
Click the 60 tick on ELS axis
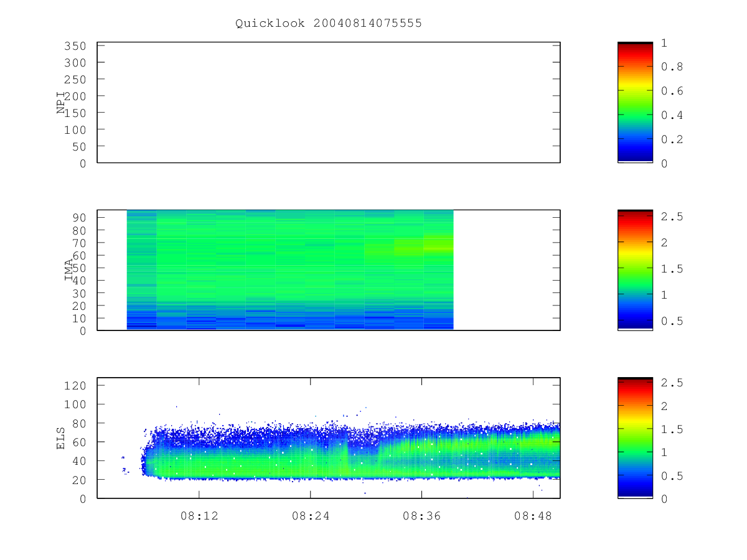(80, 442)
